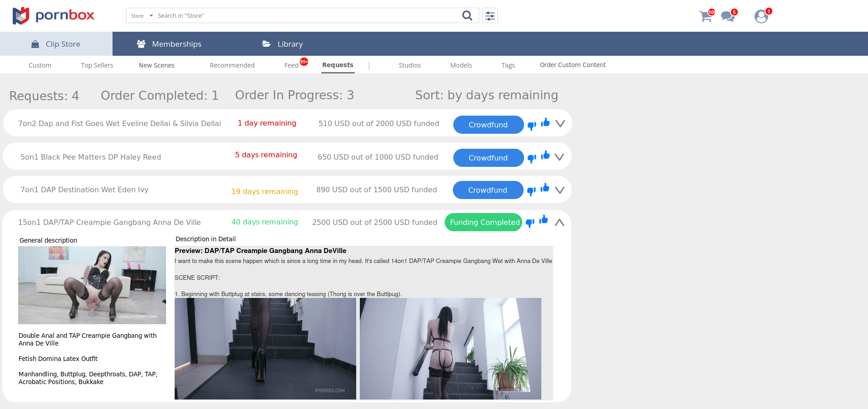Focus the Search in Store field
The height and width of the screenshot is (409, 868).
304,16
